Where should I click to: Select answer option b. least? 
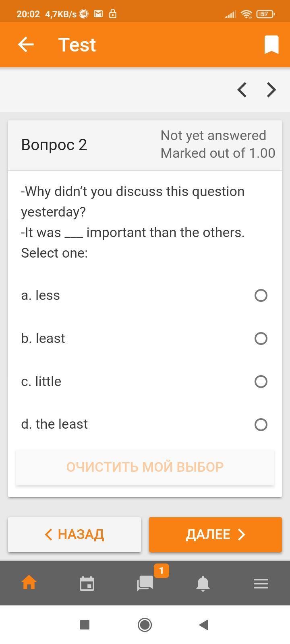click(x=261, y=339)
